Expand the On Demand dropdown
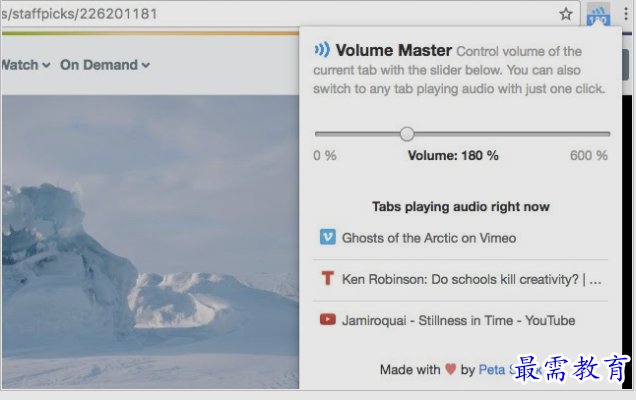 [x=105, y=65]
